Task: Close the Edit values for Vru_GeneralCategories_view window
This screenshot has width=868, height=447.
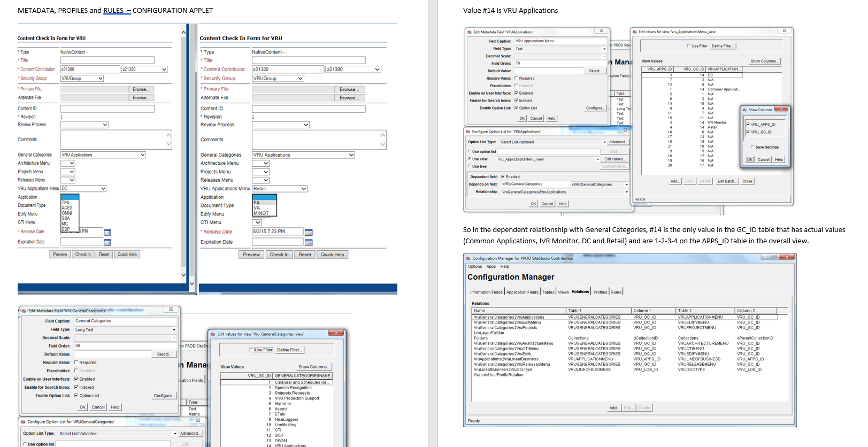Action: coord(336,333)
